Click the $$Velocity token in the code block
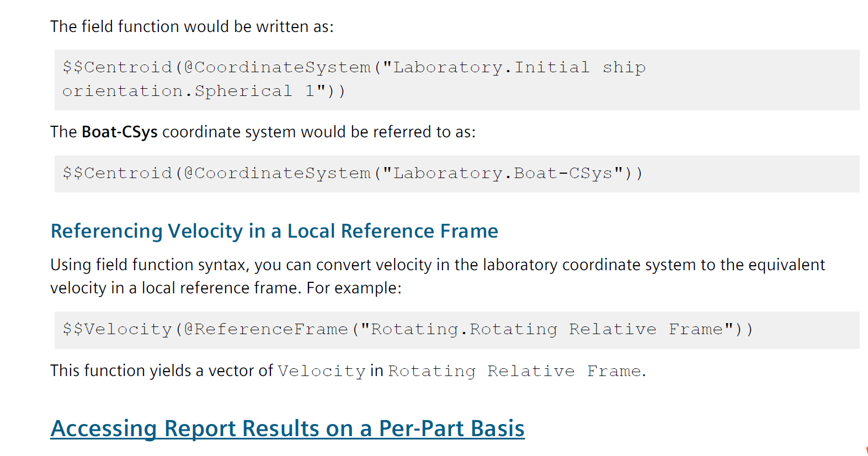Viewport: 868px width, 456px height. [x=117, y=329]
